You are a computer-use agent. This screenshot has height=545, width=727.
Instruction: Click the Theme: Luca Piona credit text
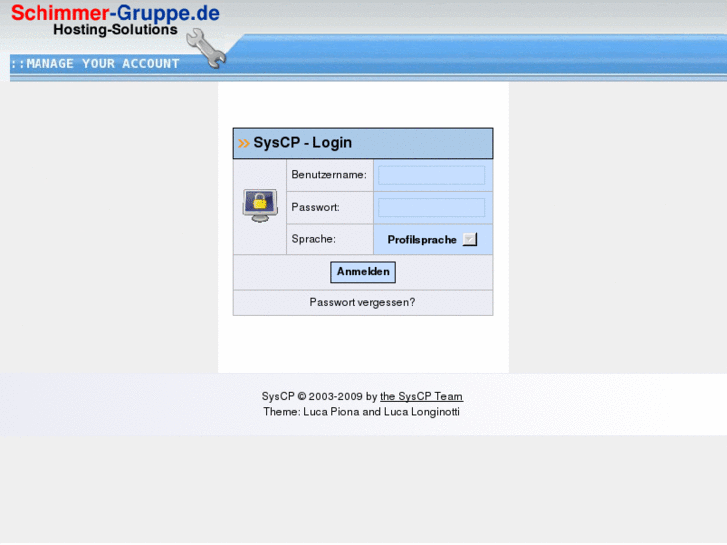[x=361, y=412]
